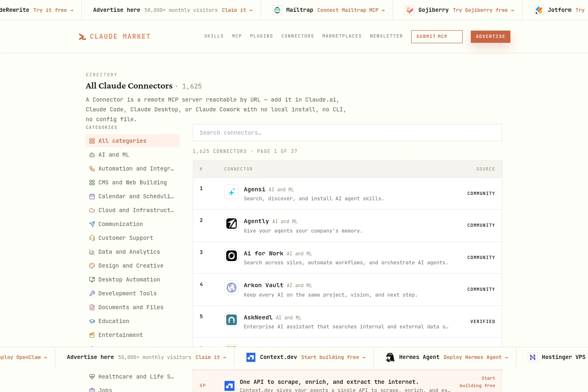Click the Hermes Agent logo in bottom banner

point(390,357)
